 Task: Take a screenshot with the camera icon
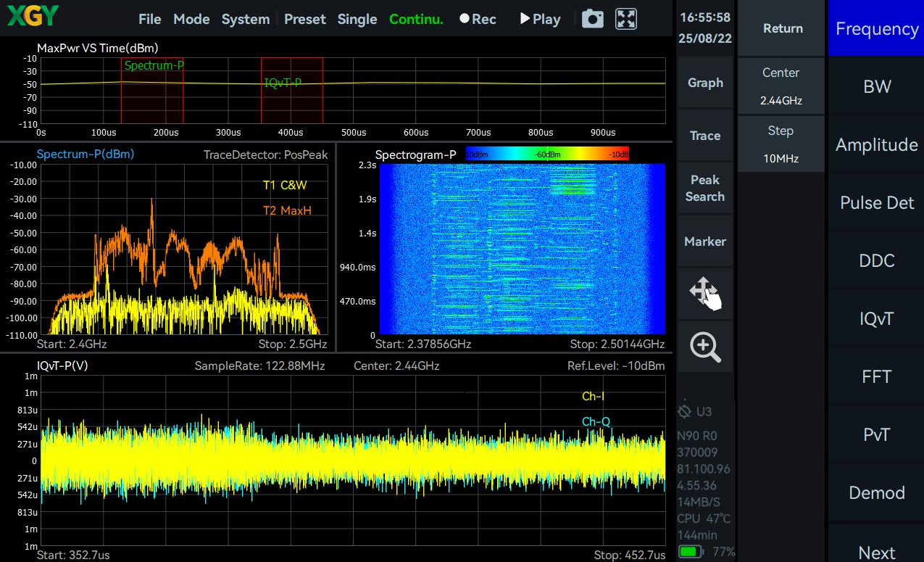[x=593, y=19]
